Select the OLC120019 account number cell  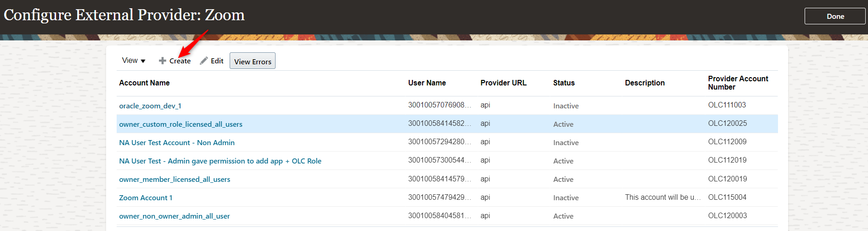tap(727, 179)
